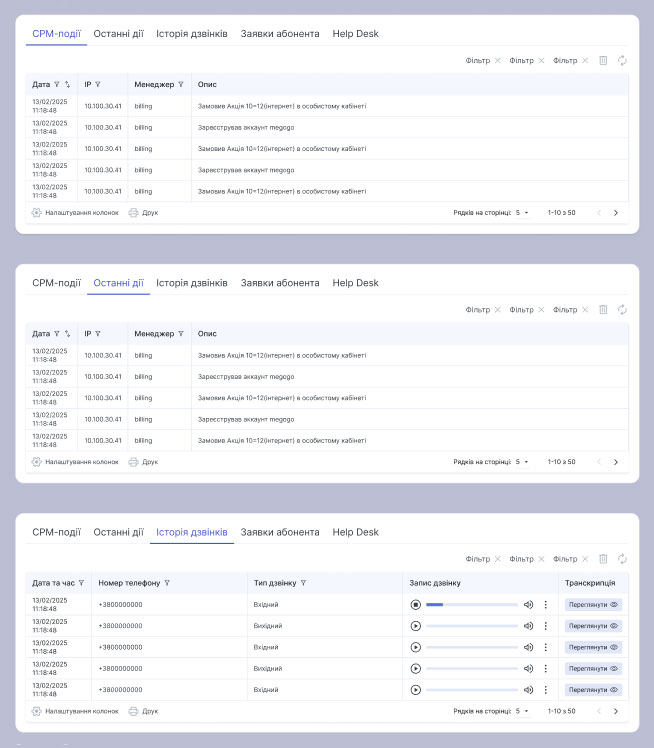This screenshot has width=654, height=748.
Task: Click trash icon in the CPM-події active panel
Action: tap(603, 61)
